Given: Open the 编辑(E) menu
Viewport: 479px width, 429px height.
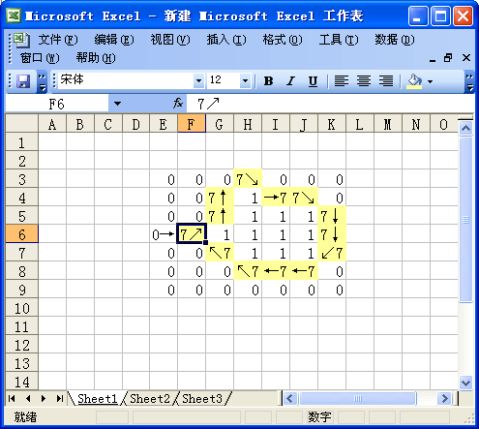Looking at the screenshot, I should pyautogui.click(x=114, y=40).
